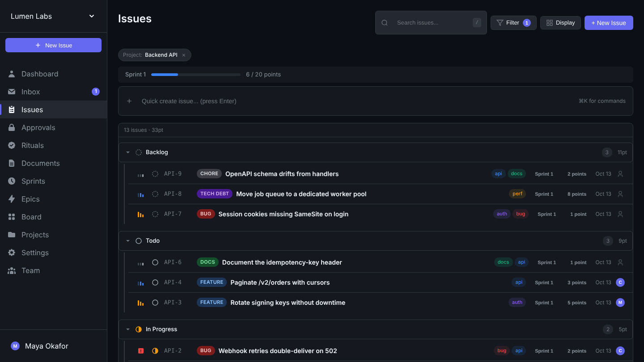Click the todo status circle of API-6
This screenshot has height=362, width=644.
click(155, 262)
